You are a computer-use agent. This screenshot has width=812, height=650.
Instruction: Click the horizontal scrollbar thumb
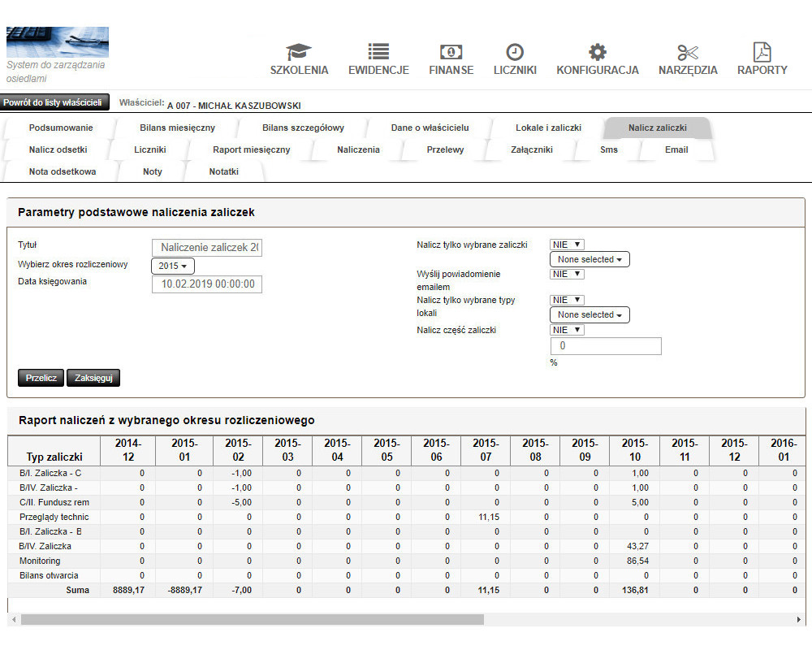(253, 619)
